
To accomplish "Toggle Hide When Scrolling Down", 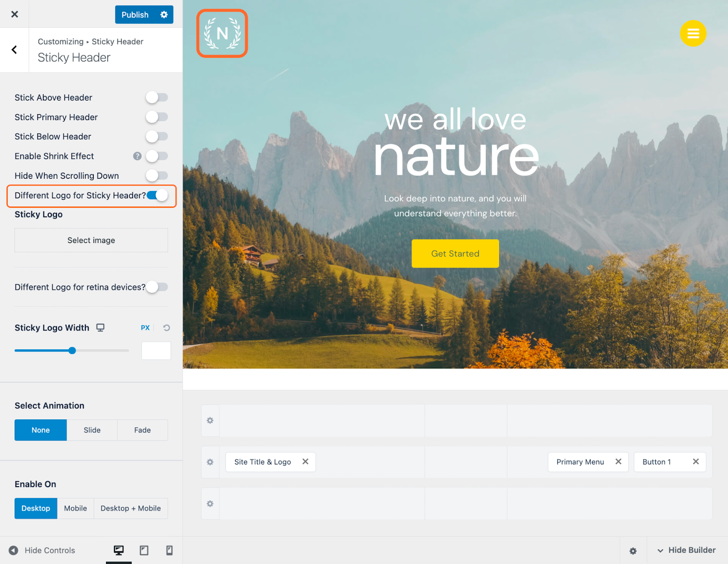I will click(x=157, y=176).
